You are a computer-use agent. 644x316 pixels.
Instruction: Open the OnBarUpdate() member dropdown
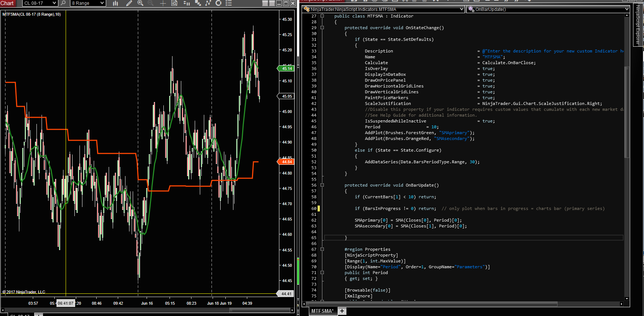point(548,9)
